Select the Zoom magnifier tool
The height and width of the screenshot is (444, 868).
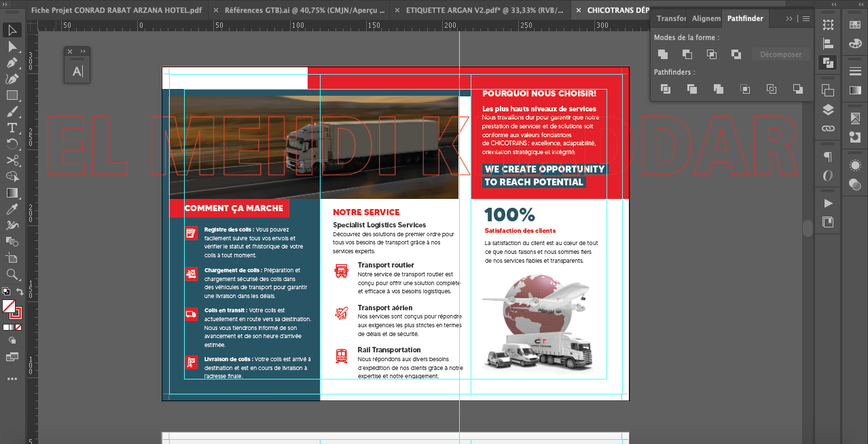[12, 274]
